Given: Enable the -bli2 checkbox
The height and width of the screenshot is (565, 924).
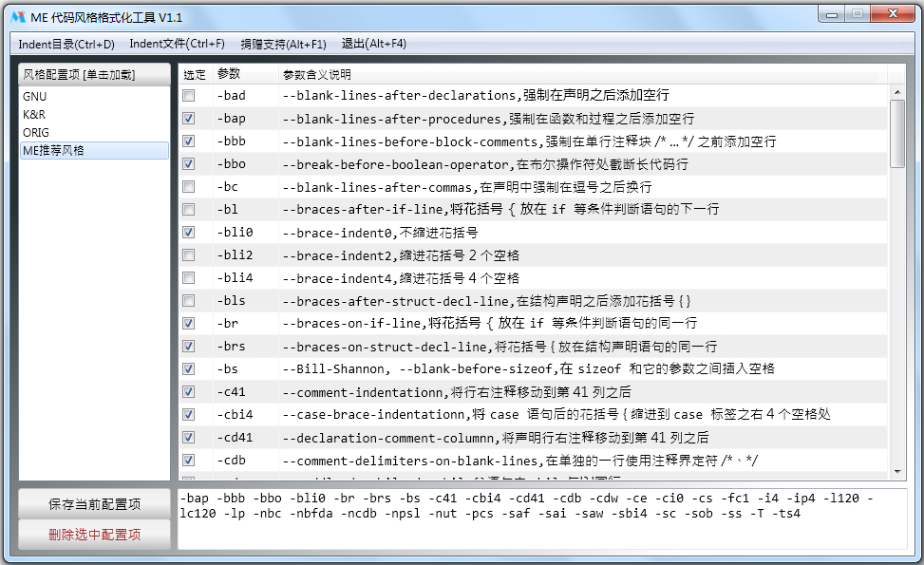Looking at the screenshot, I should (189, 255).
